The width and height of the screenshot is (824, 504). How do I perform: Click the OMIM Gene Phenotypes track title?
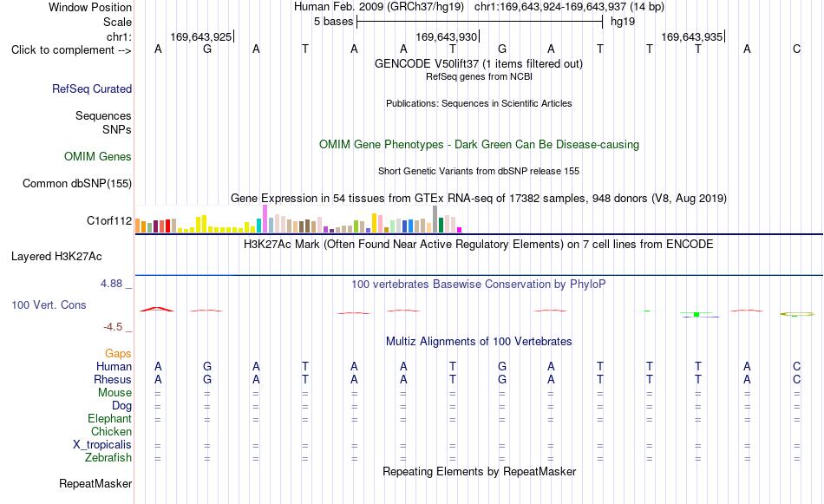(x=479, y=145)
